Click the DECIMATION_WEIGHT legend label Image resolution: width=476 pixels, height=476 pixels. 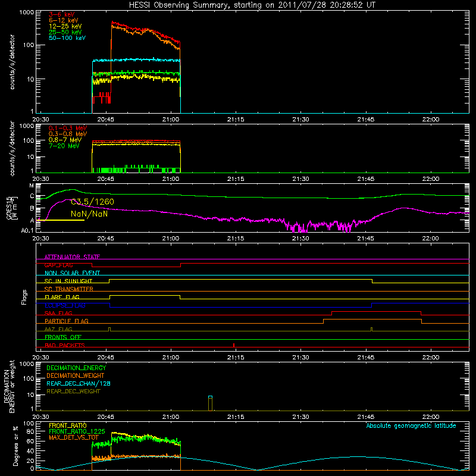pos(76,375)
